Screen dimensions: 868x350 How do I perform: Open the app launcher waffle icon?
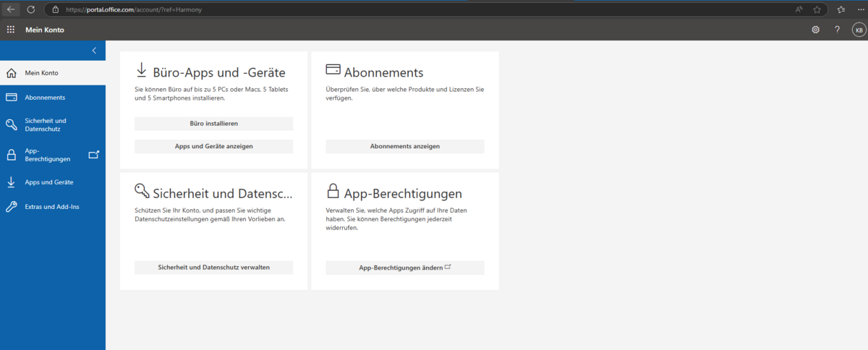coord(11,30)
